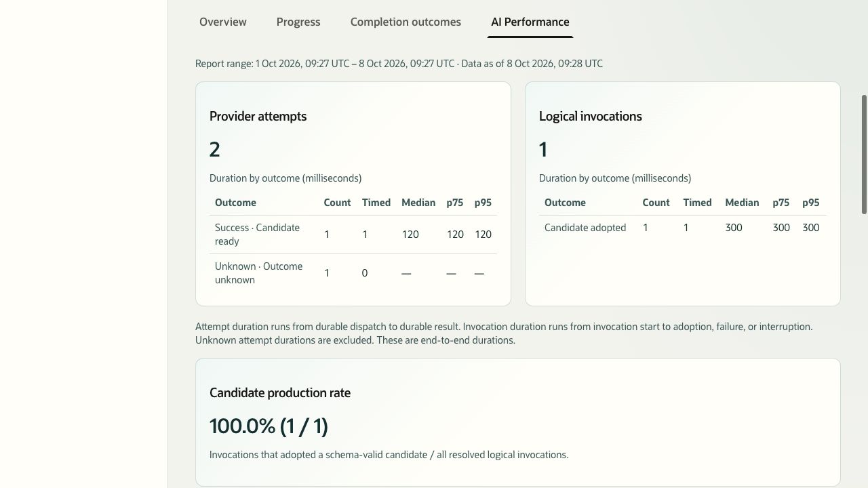The width and height of the screenshot is (868, 488).
Task: Click Count column header in Provider attempts table
Action: coord(337,203)
